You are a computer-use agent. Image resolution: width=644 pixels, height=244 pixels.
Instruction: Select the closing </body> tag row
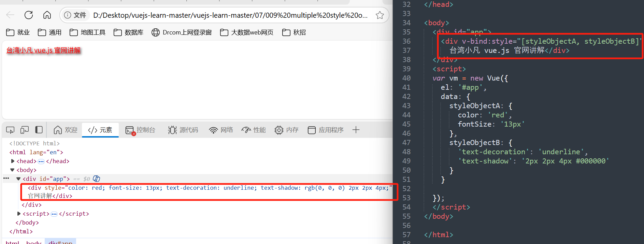pyautogui.click(x=27, y=223)
